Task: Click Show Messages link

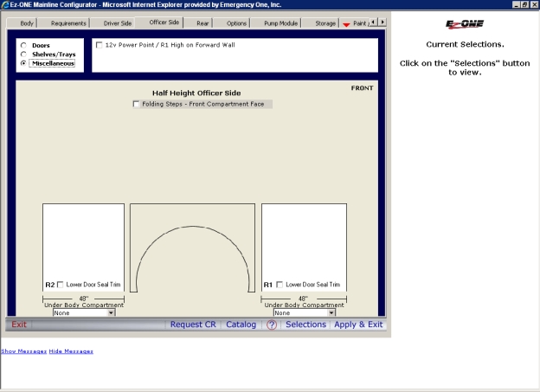Action: (23, 351)
